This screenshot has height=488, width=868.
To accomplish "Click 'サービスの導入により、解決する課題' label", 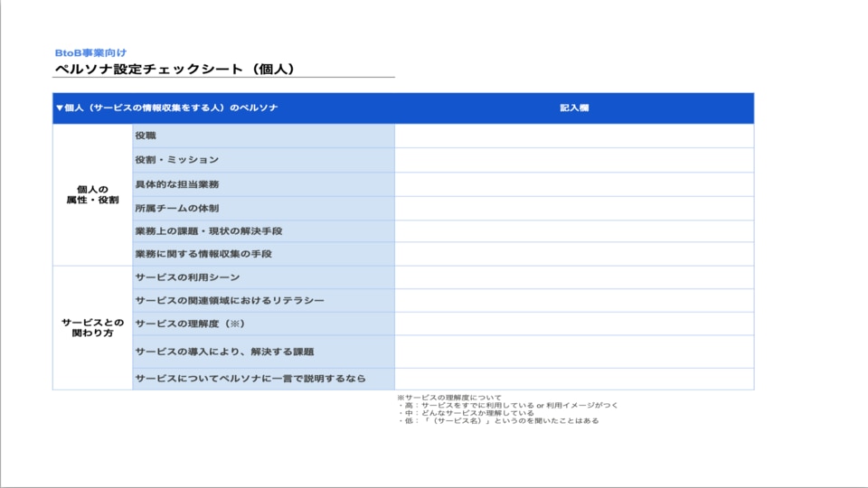I will pos(225,352).
